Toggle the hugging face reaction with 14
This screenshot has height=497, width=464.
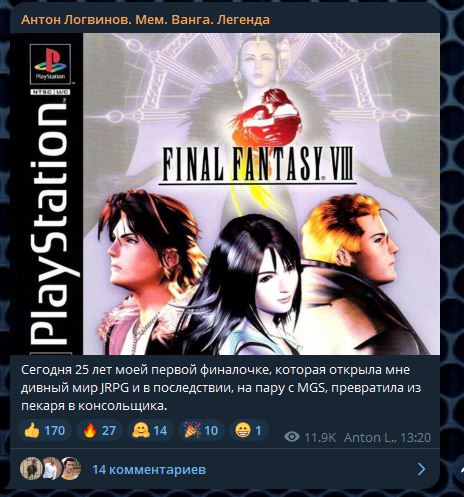pyautogui.click(x=150, y=430)
